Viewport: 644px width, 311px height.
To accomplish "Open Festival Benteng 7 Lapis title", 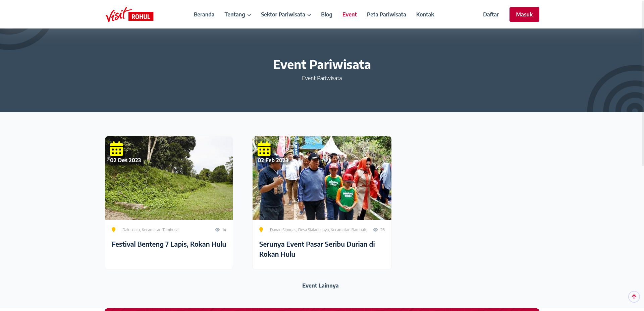I will 169,244.
